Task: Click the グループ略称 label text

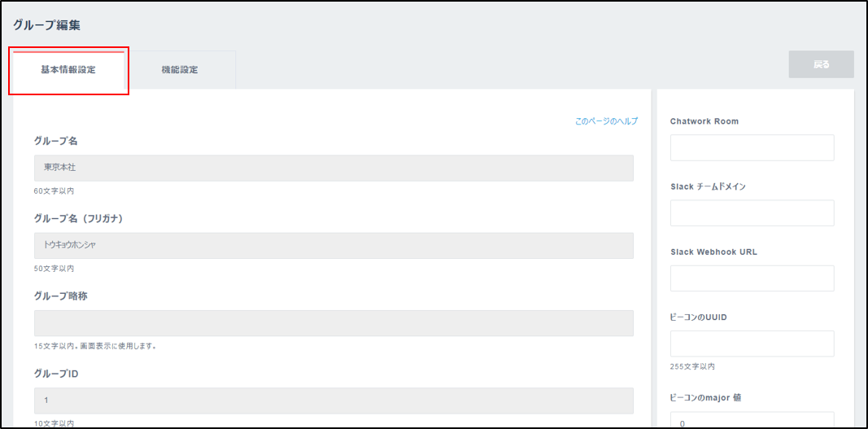Action: [x=60, y=295]
